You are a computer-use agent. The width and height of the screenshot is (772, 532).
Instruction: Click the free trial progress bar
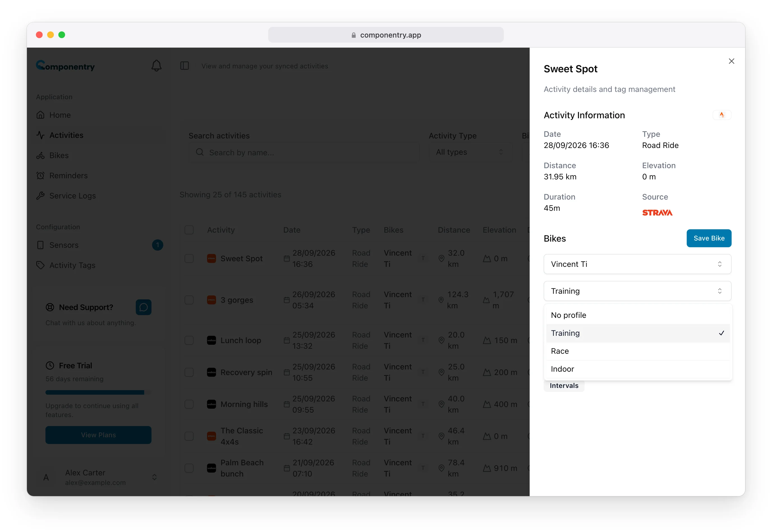tap(98, 392)
